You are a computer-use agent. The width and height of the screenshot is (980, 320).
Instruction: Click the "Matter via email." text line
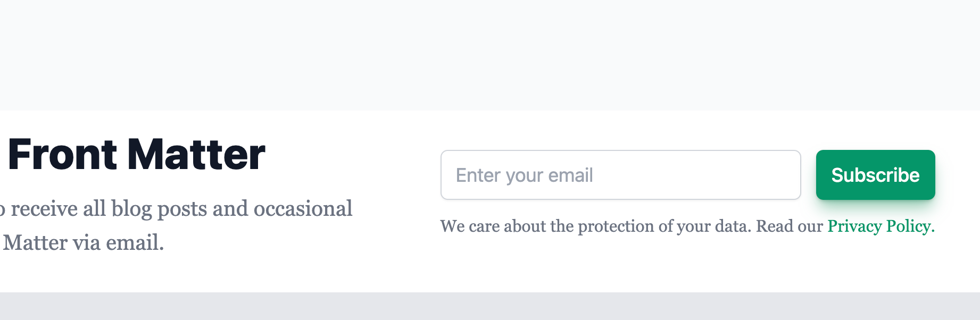pyautogui.click(x=84, y=243)
